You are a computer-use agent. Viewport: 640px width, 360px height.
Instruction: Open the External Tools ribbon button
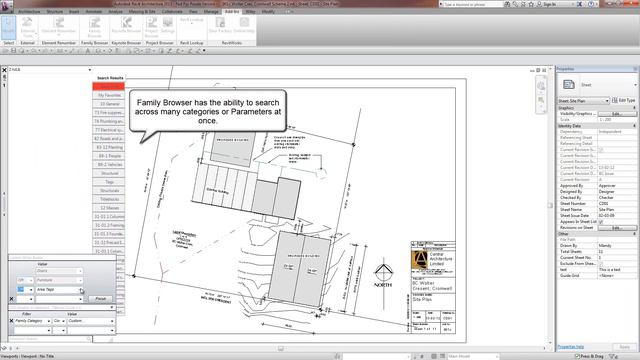(x=27, y=27)
